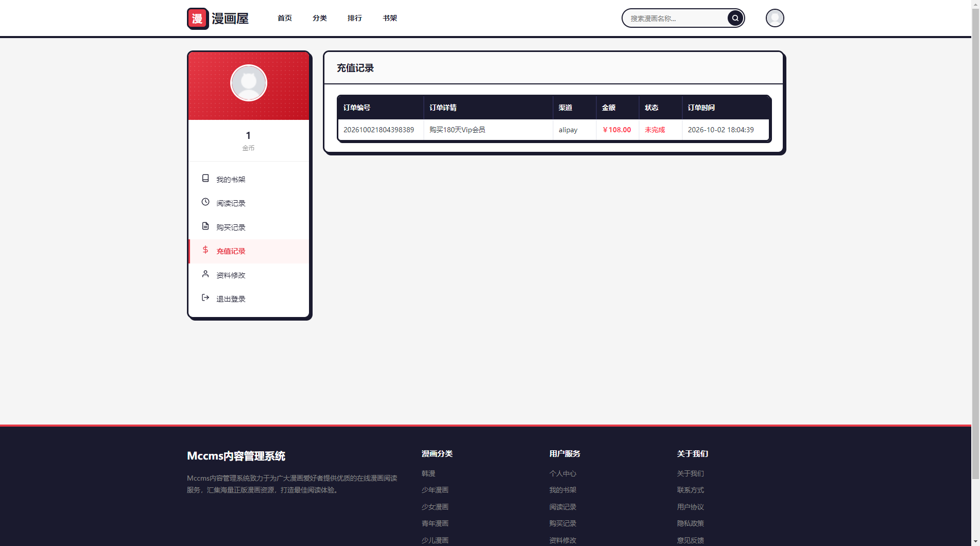Click order number 202610021804398389
Screen dimensions: 980x546
379,130
